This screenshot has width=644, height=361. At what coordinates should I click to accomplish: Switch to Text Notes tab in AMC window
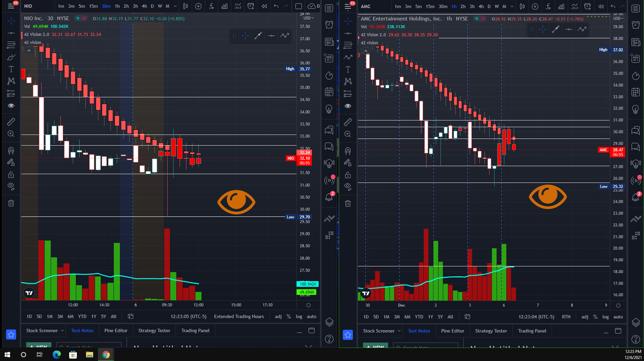pos(419,330)
